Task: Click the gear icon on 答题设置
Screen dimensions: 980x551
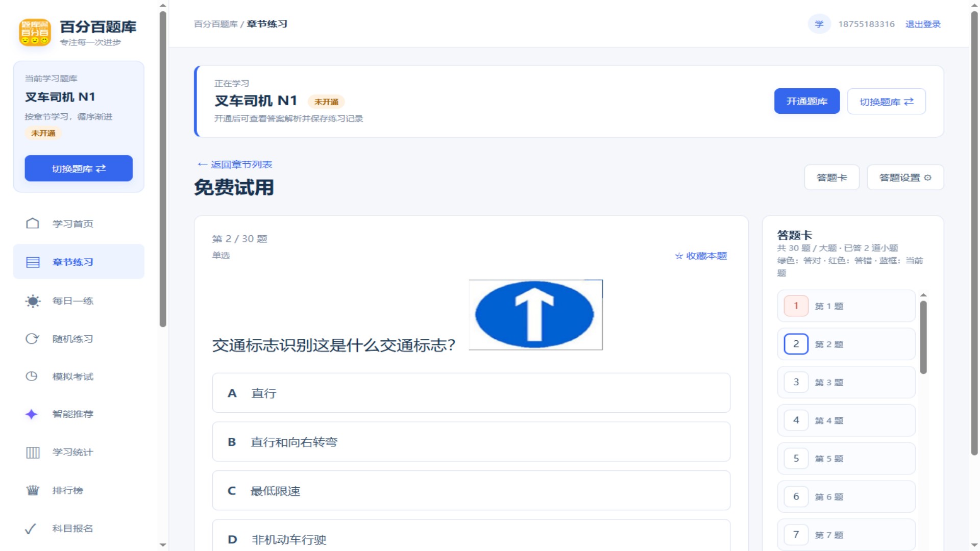Action: (x=928, y=178)
